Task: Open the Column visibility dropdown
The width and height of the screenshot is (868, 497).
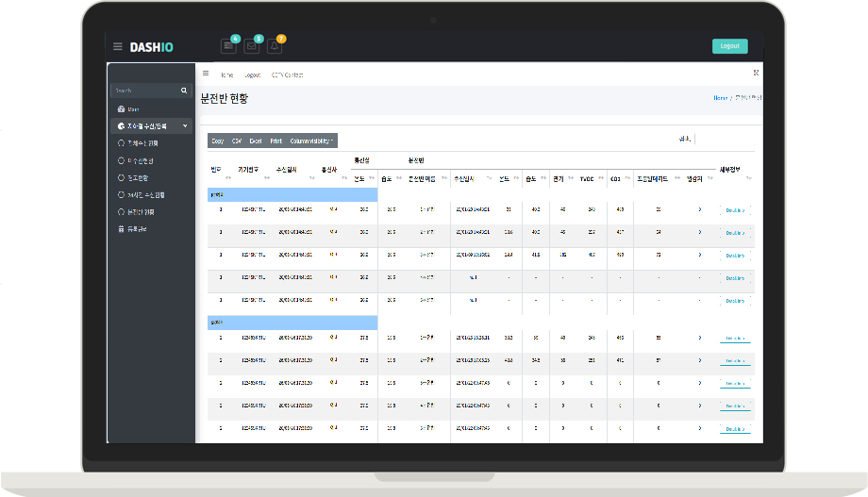Action: (x=311, y=141)
